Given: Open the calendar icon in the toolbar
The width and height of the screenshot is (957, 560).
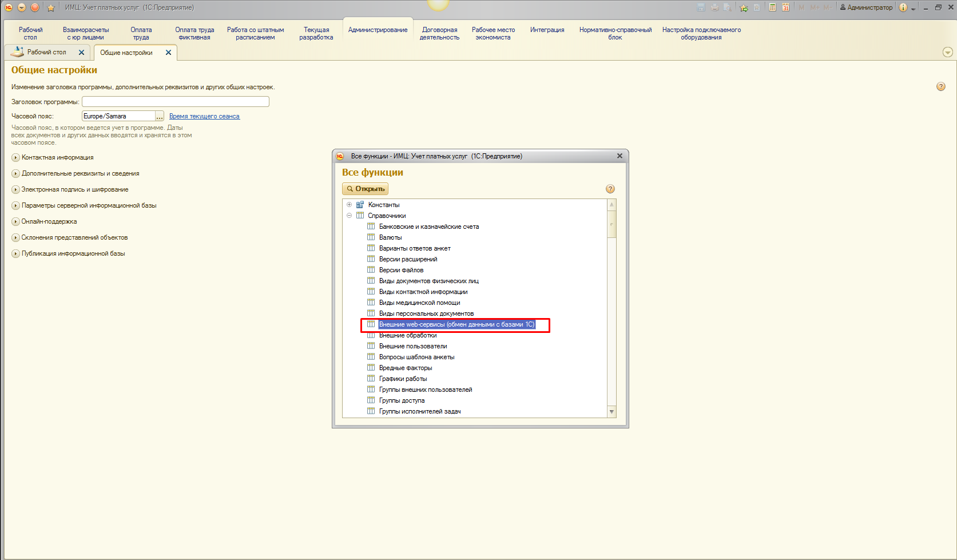Looking at the screenshot, I should click(x=786, y=7).
